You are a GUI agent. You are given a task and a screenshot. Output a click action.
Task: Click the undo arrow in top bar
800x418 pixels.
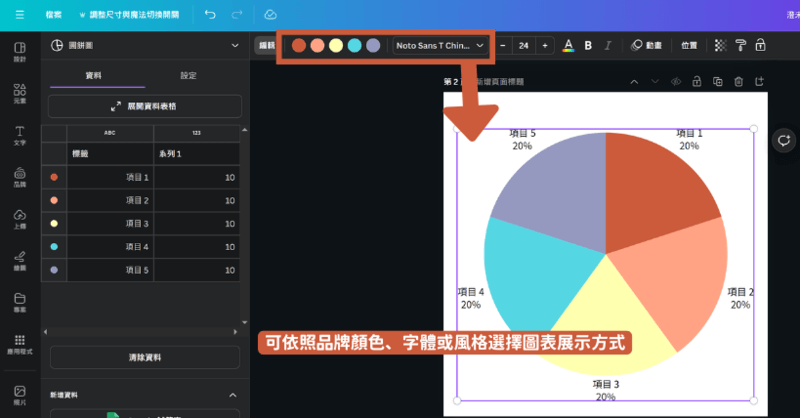[209, 15]
